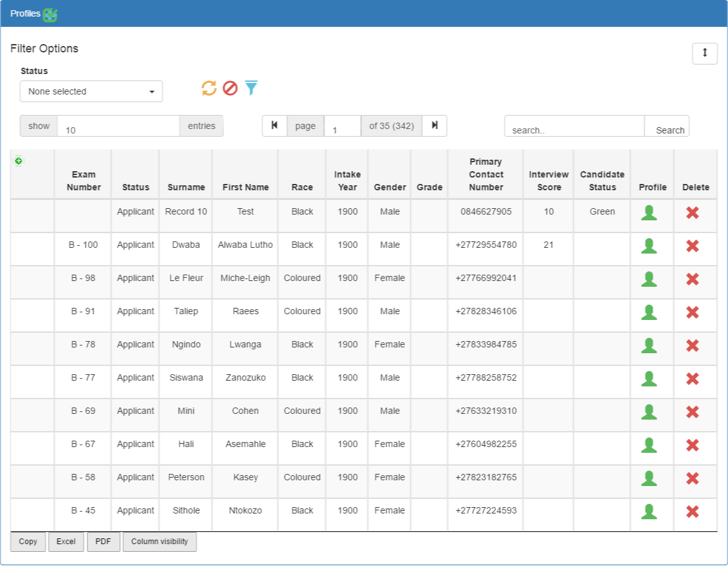Screen dimensions: 728x578
Task: Open Column visibility options
Action: (159, 542)
